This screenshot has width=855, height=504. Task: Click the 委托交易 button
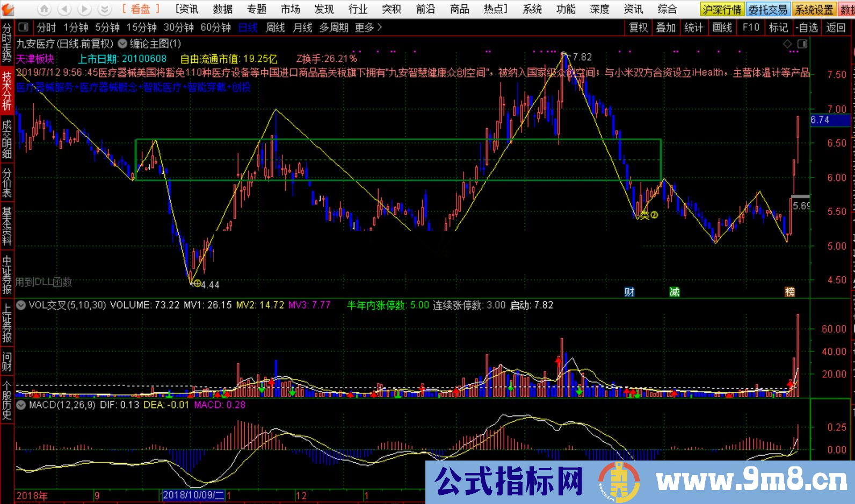[x=768, y=10]
